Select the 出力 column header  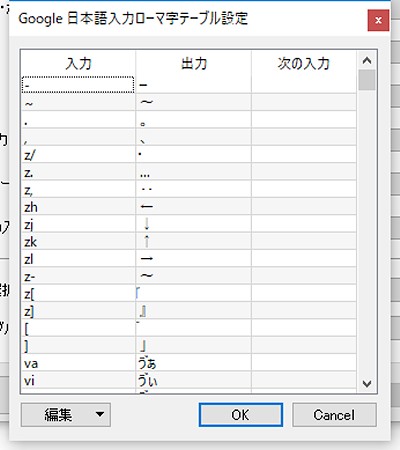tap(194, 63)
